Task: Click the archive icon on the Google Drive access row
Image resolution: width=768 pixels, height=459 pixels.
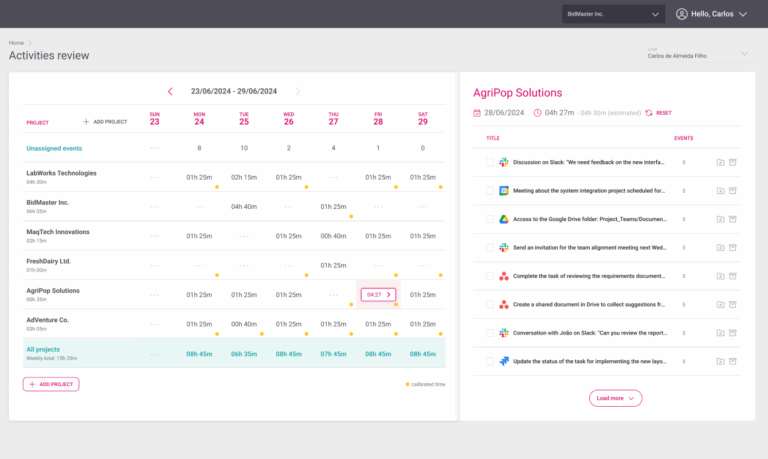Action: pos(733,219)
